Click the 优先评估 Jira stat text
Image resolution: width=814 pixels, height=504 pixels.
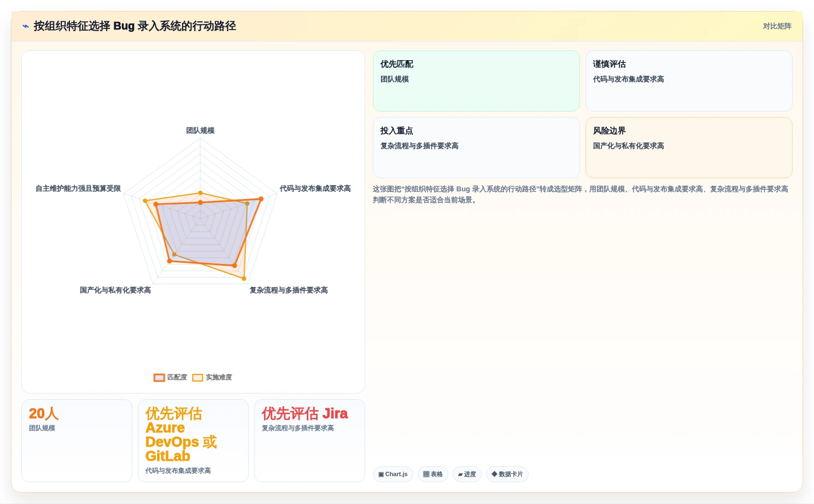[305, 413]
